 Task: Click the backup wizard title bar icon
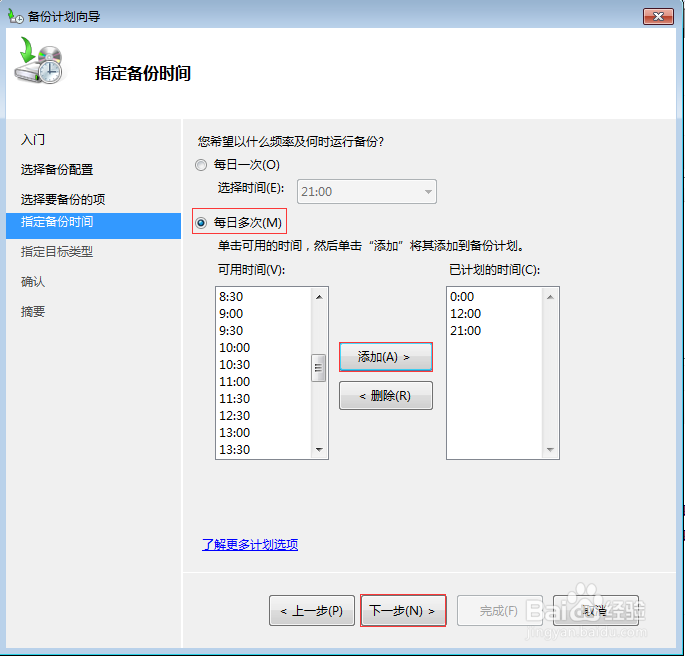16,17
